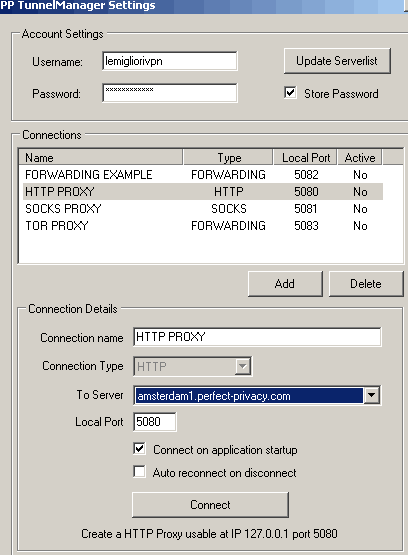
Task: Open the To Server dropdown arrow
Action: coord(372,395)
